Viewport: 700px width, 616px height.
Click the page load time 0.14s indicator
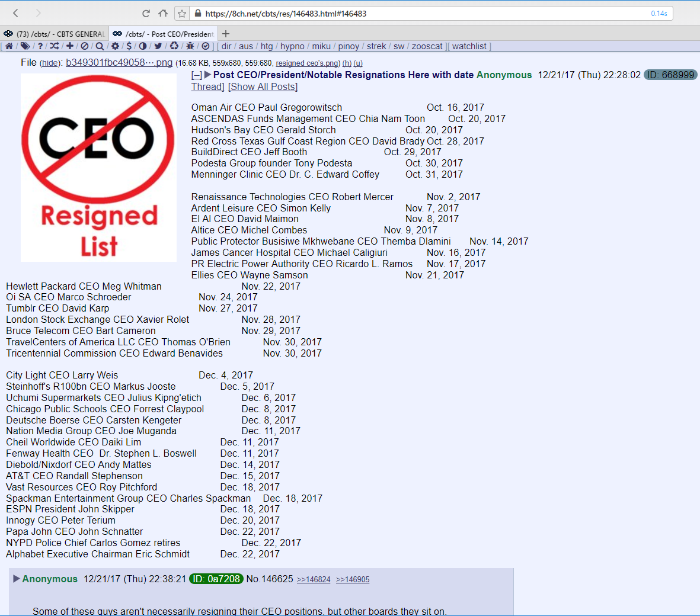tap(659, 14)
